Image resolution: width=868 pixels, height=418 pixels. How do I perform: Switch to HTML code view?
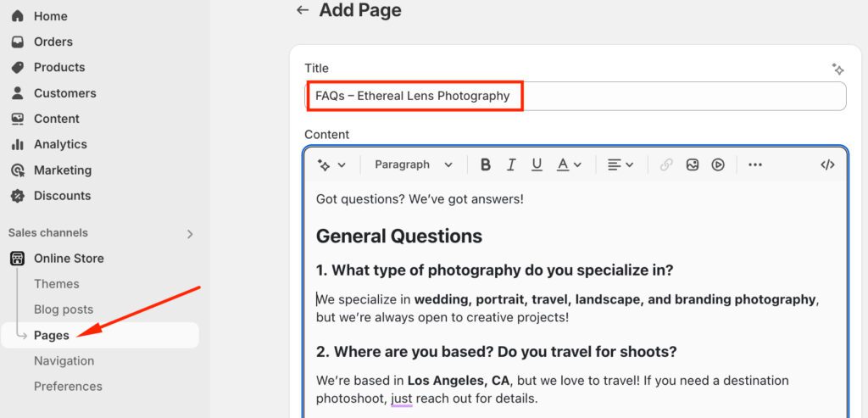tap(827, 164)
